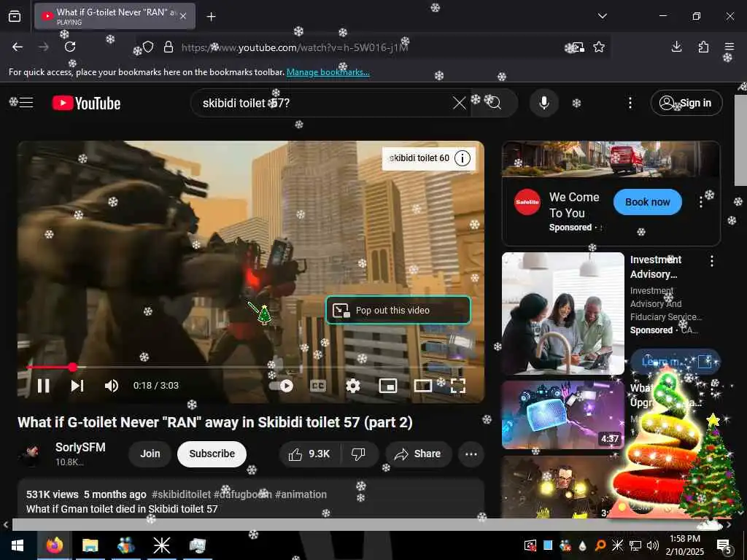The height and width of the screenshot is (560, 747).
Task: Toggle closed captions on the video
Action: click(x=318, y=386)
